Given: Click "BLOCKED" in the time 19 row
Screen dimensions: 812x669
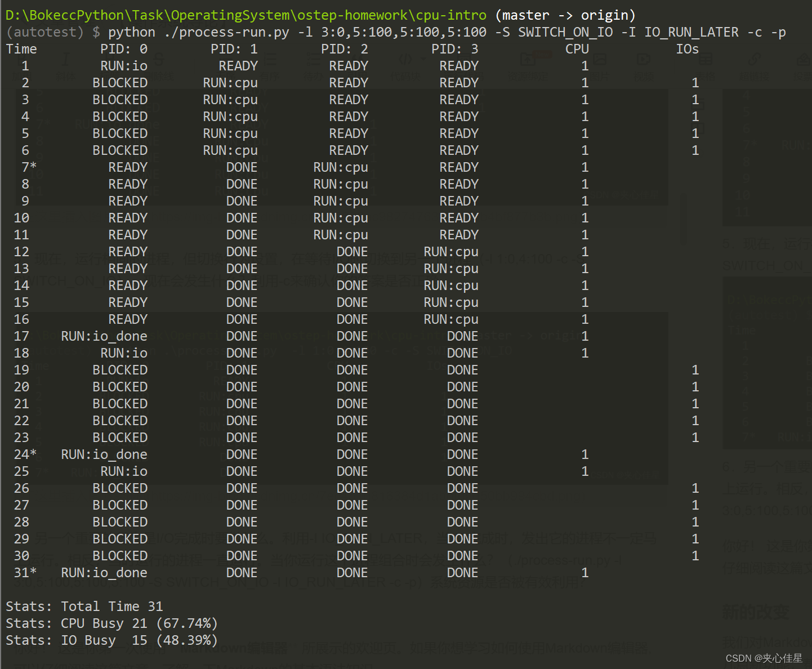Looking at the screenshot, I should (x=120, y=370).
